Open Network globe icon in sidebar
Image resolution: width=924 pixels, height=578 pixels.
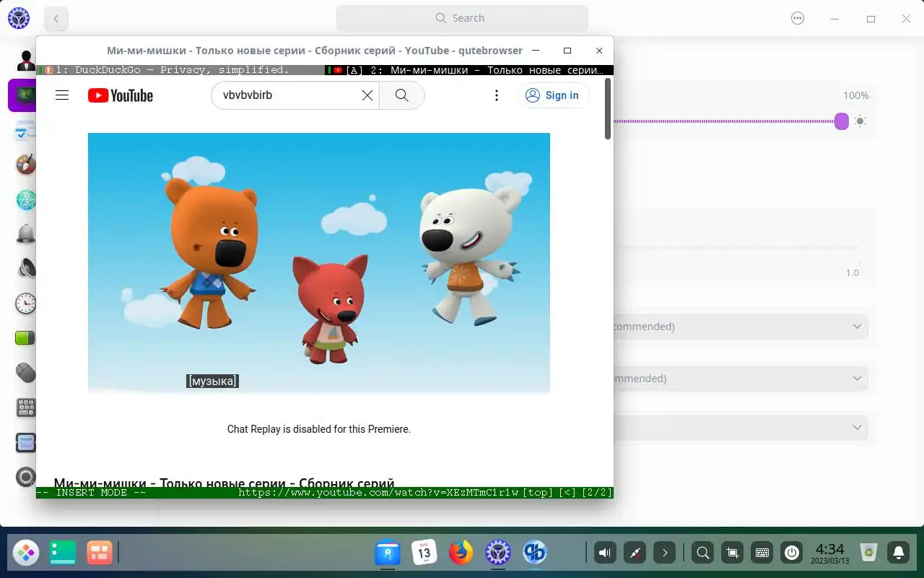click(x=26, y=199)
